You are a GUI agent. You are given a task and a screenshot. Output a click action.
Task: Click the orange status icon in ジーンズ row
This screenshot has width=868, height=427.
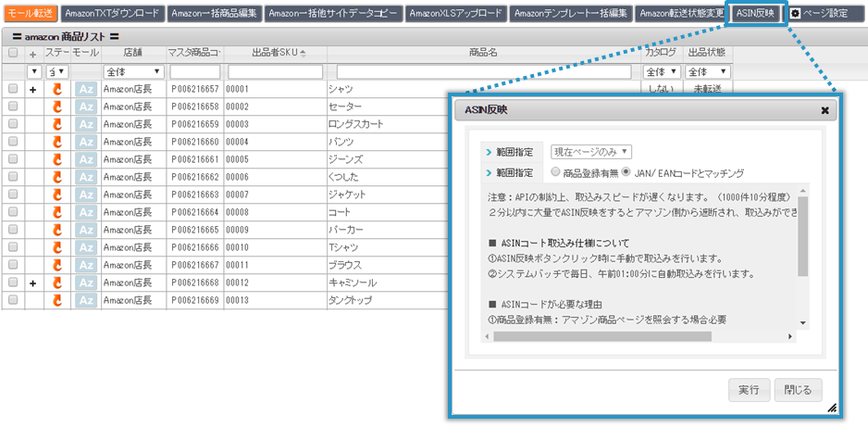(x=57, y=160)
